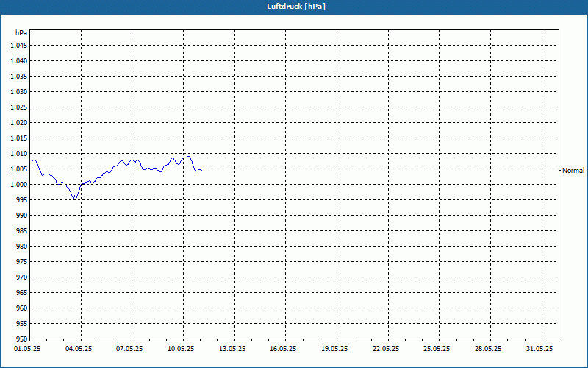Click the 950 y-axis value
This screenshot has height=368, width=588.
coord(22,339)
